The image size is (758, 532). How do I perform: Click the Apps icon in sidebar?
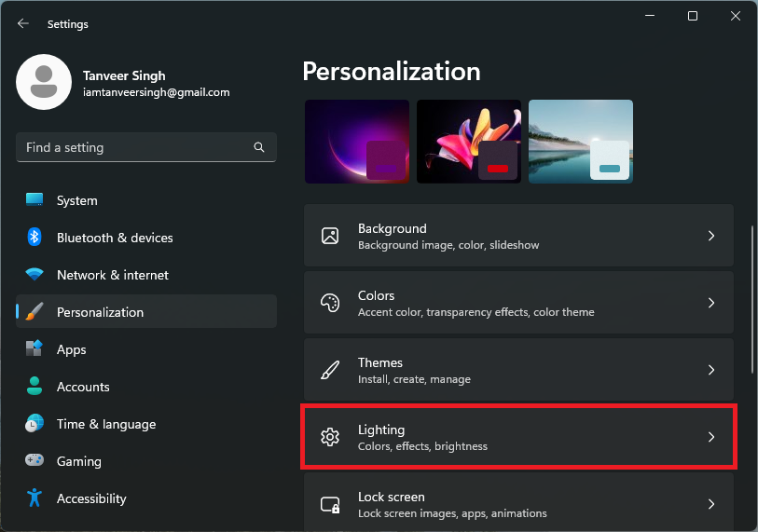(34, 348)
